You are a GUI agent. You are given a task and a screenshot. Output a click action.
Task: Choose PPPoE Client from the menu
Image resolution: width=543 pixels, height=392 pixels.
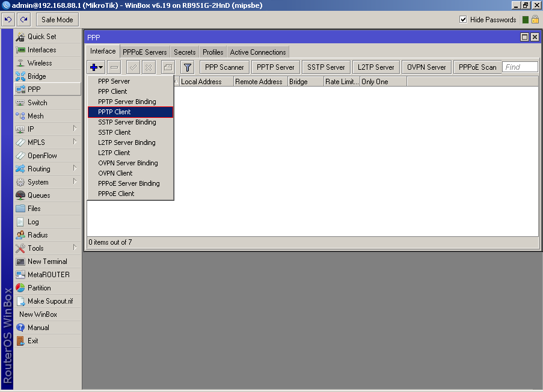click(x=130, y=194)
